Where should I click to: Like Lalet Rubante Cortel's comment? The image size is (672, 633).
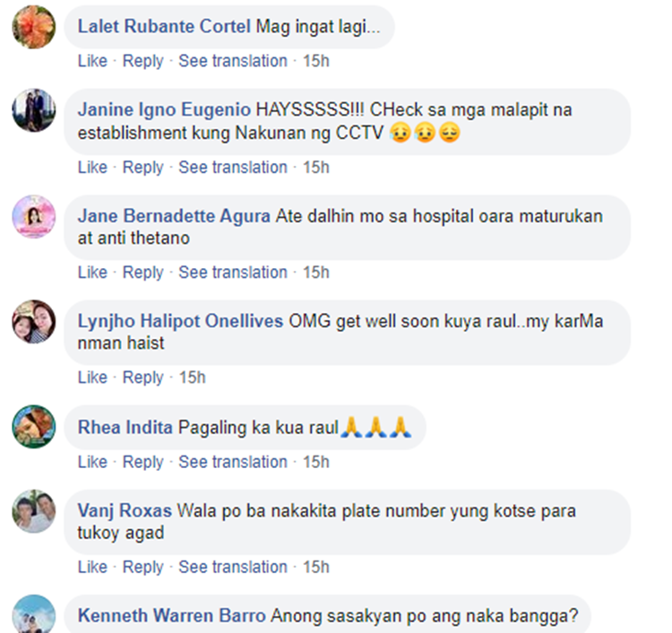pyautogui.click(x=92, y=61)
